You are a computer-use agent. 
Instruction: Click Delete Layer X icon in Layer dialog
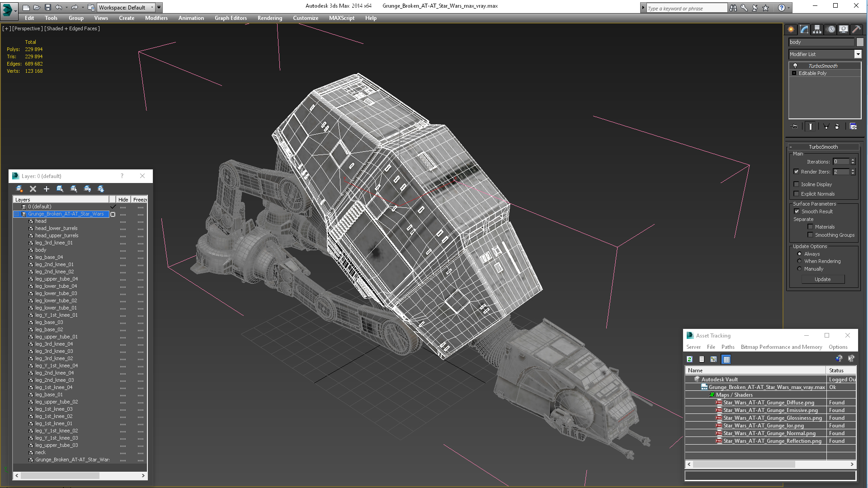point(33,189)
